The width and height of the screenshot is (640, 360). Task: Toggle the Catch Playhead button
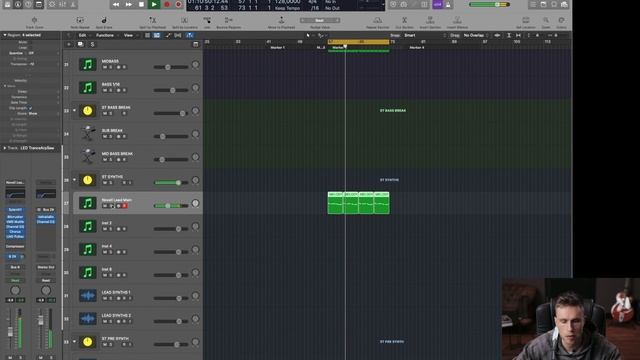pos(190,36)
